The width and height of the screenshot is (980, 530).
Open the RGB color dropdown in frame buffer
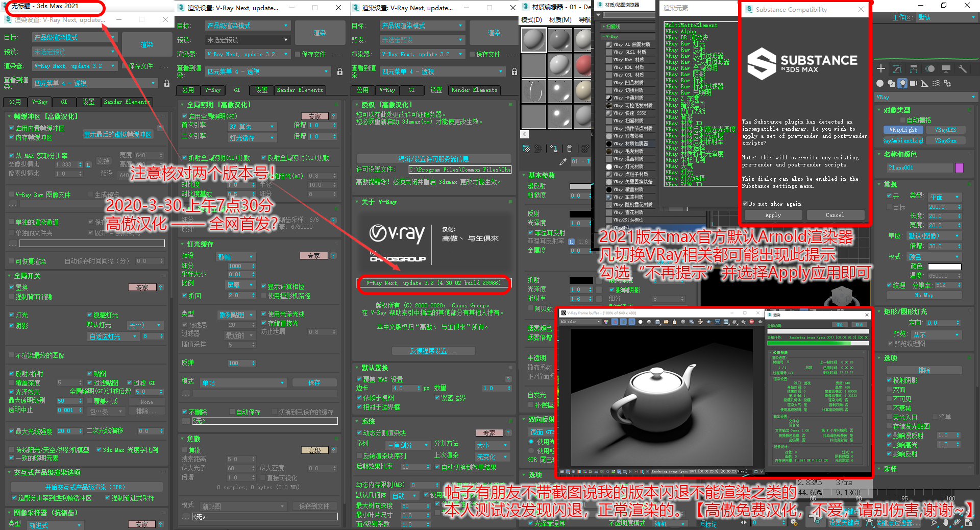click(578, 322)
